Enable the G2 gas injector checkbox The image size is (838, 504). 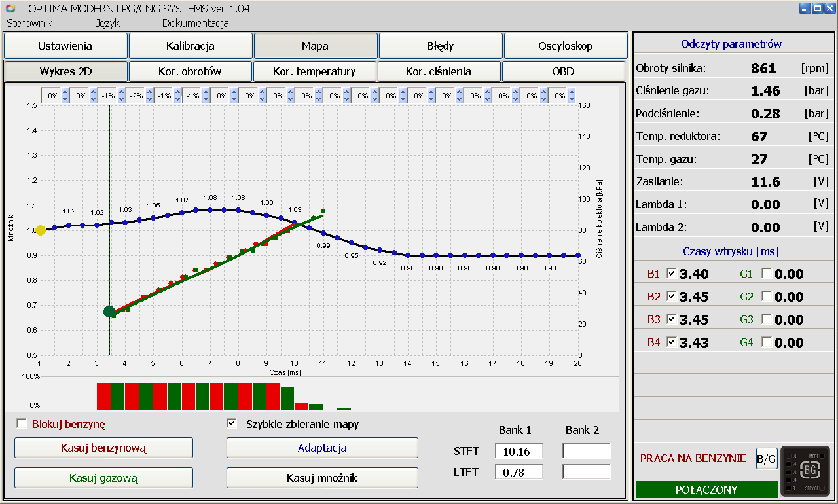point(767,297)
